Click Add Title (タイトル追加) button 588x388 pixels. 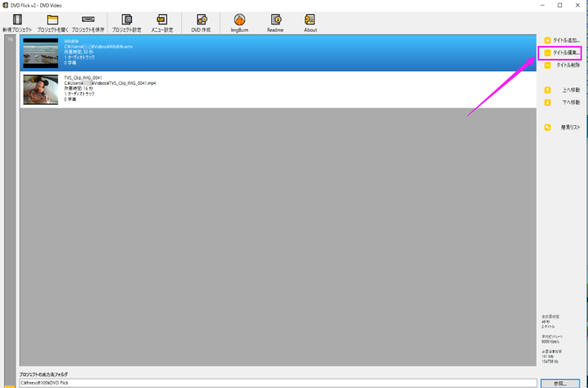561,40
